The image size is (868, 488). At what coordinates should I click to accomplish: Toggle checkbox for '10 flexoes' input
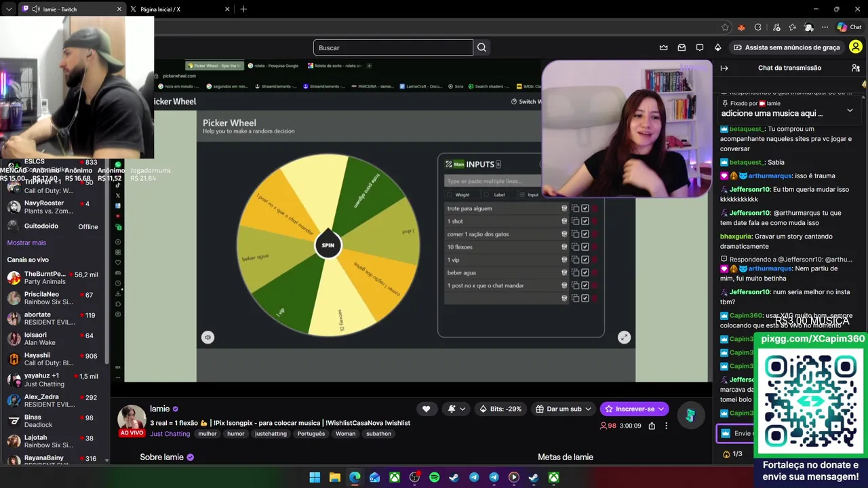585,247
